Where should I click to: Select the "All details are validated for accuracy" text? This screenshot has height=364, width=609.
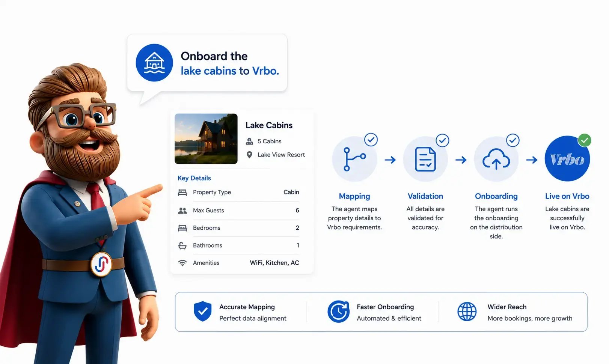click(425, 218)
